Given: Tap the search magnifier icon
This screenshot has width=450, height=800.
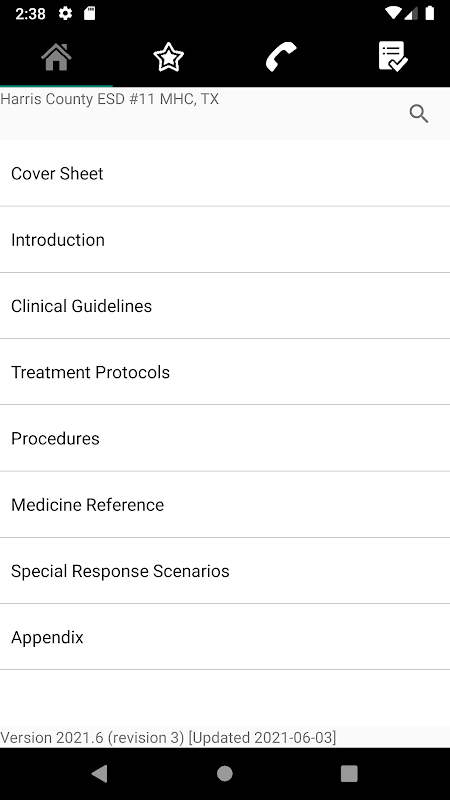Looking at the screenshot, I should point(419,114).
